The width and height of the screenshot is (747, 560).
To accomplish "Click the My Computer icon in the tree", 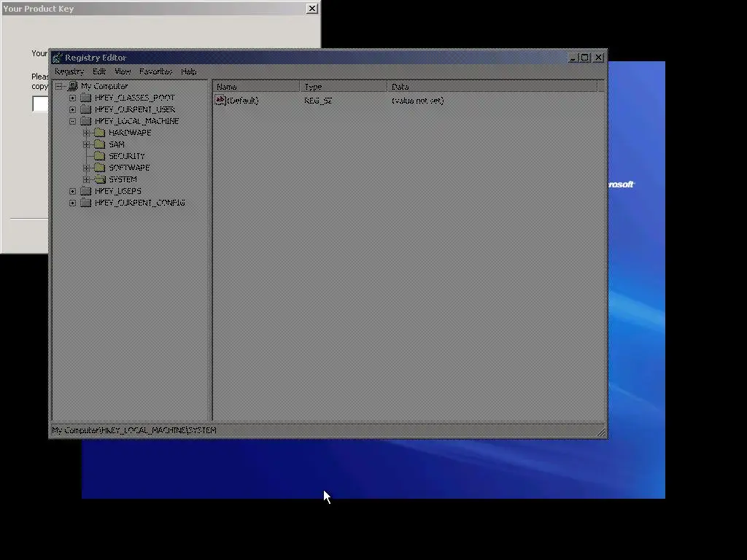I will 73,86.
